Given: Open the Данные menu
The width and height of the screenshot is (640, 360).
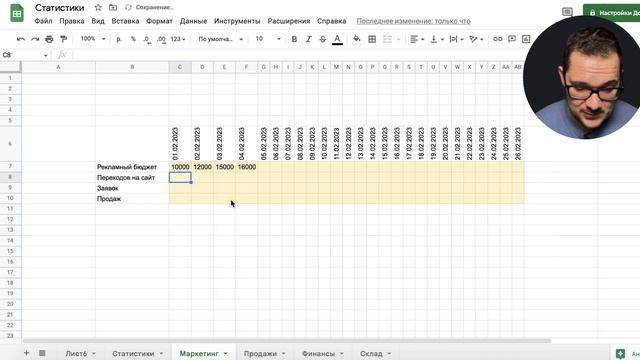Looking at the screenshot, I should [x=193, y=21].
